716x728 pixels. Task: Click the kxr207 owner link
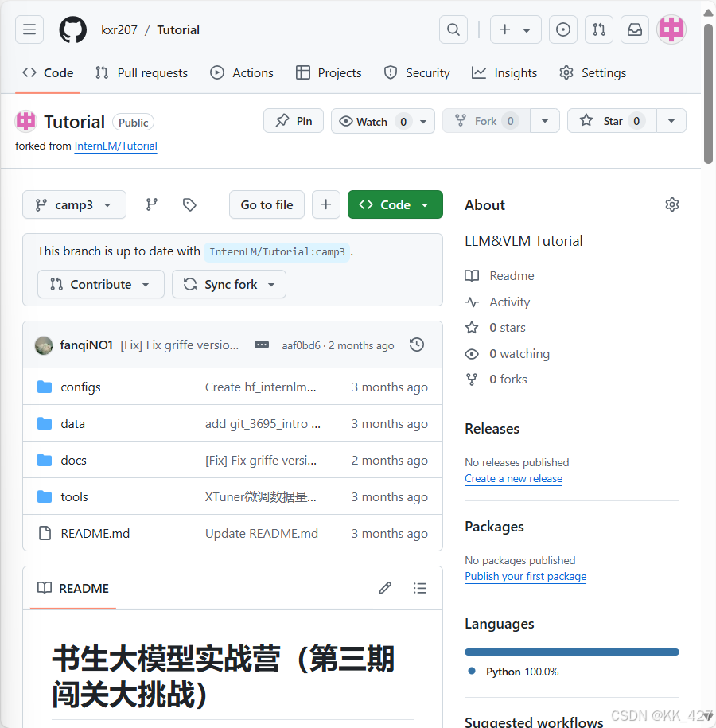(119, 29)
